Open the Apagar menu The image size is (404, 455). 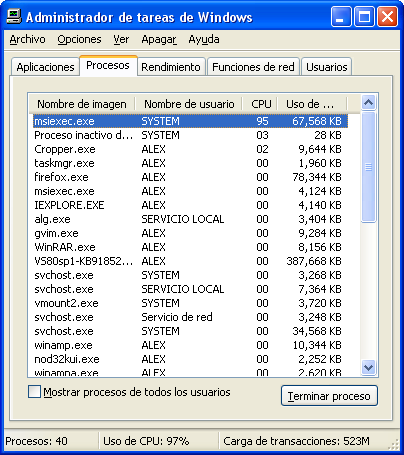(159, 39)
